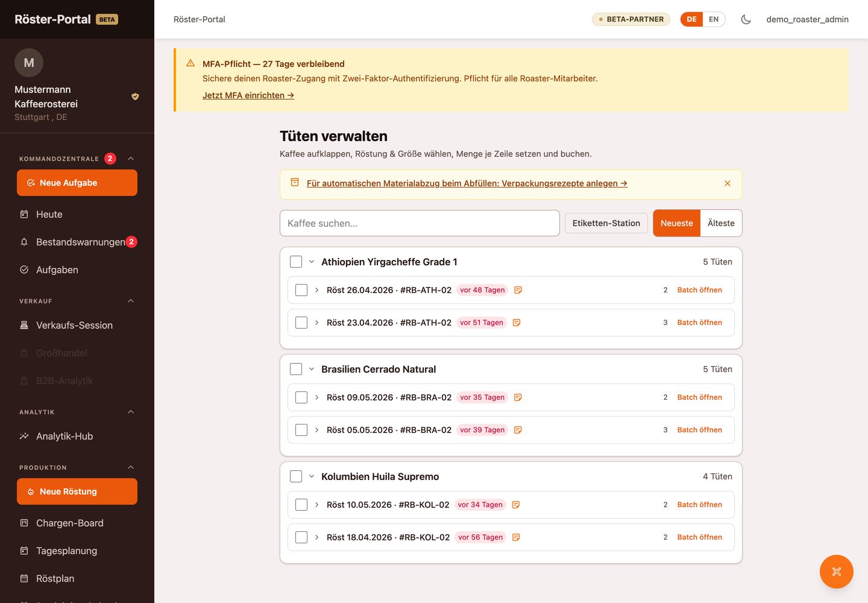Click note icon on Röst 10.05.2026 row
Image resolution: width=868 pixels, height=603 pixels.
click(x=516, y=505)
